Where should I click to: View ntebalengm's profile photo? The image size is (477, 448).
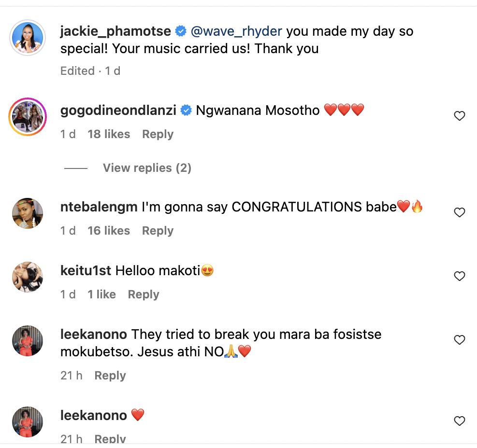tap(28, 213)
